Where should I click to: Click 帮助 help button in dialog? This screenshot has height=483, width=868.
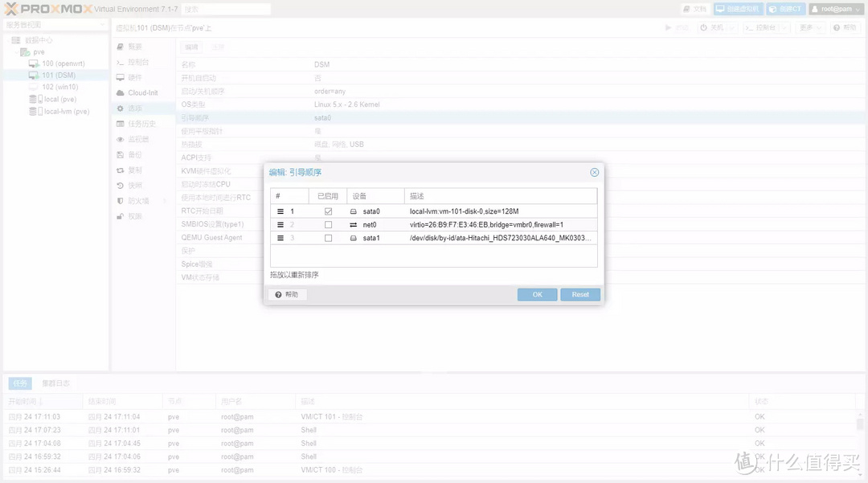click(x=287, y=294)
